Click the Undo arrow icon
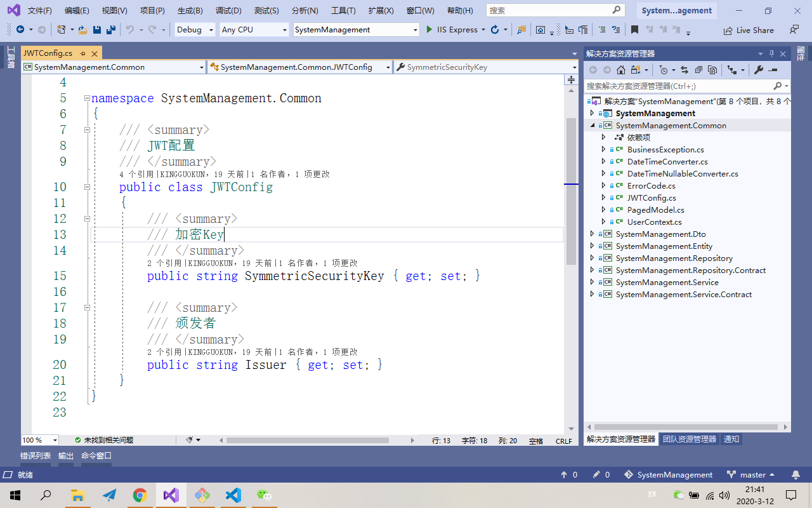Viewport: 812px width, 508px height. click(x=130, y=30)
